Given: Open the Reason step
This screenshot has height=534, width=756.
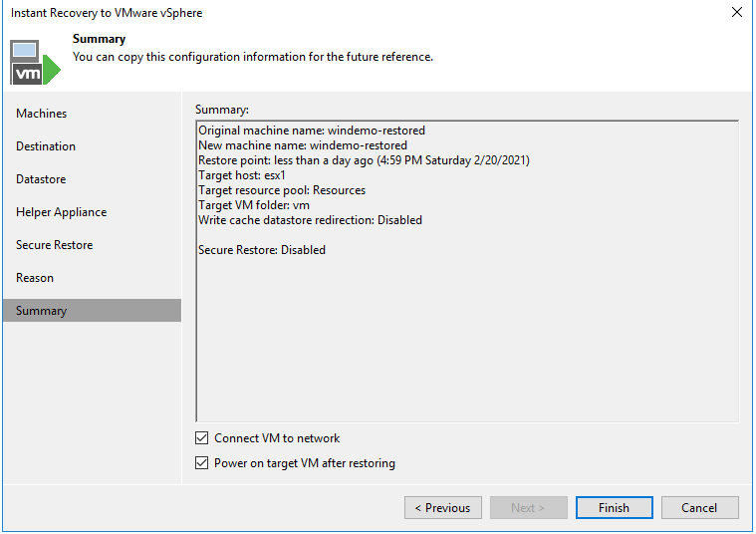Looking at the screenshot, I should point(35,278).
